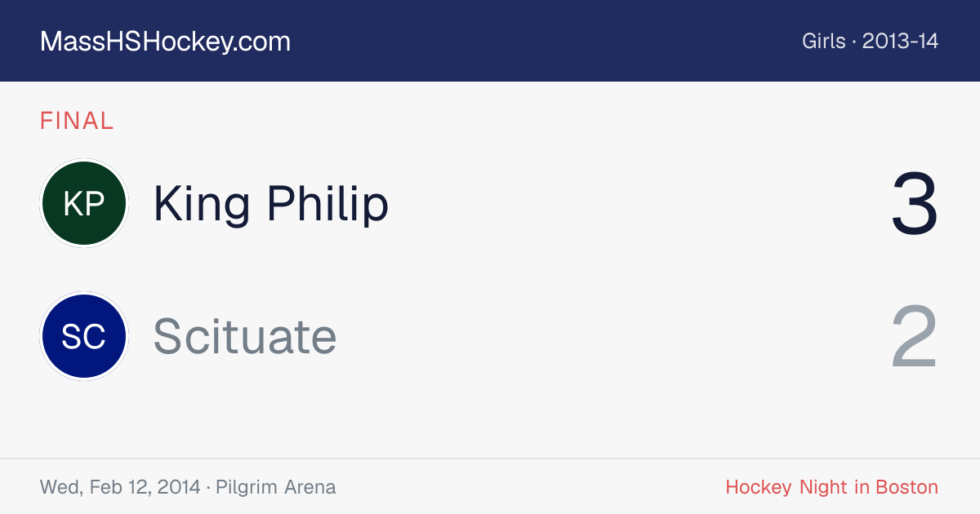
Task: Click the word Hockey in footer link
Action: pyautogui.click(x=759, y=487)
